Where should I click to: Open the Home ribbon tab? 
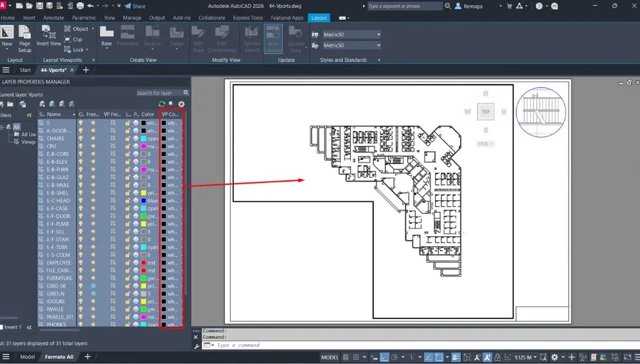point(8,17)
